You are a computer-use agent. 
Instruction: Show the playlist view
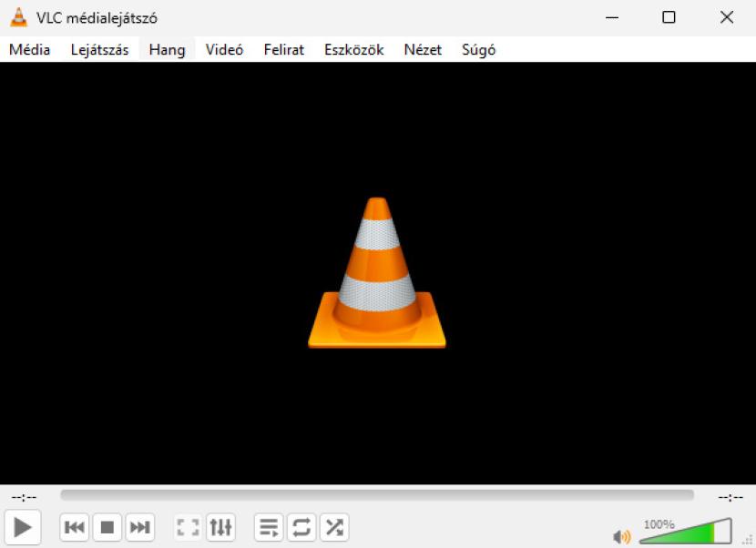coord(269,527)
